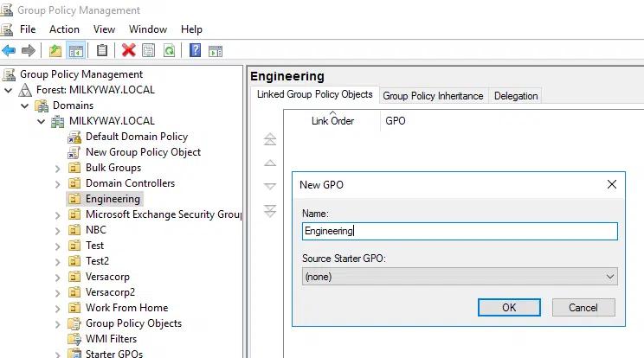Close the New GPO dialog

click(x=612, y=184)
